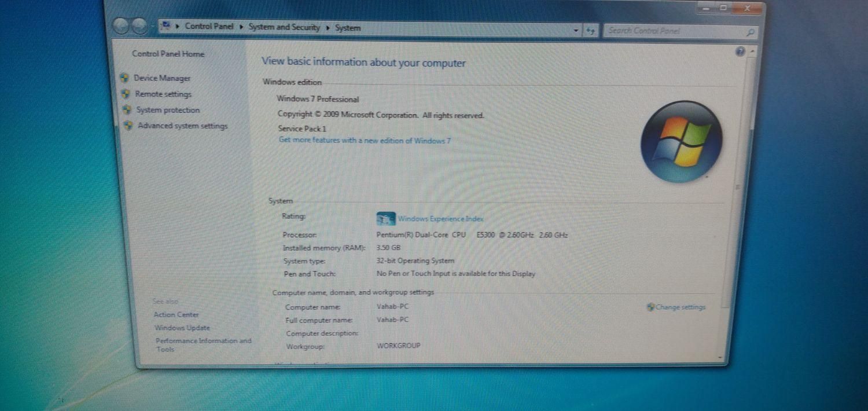Click the Computer description label

coord(322,333)
